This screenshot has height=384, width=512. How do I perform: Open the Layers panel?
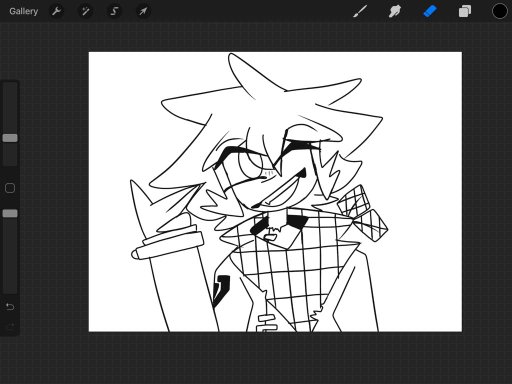pyautogui.click(x=465, y=11)
